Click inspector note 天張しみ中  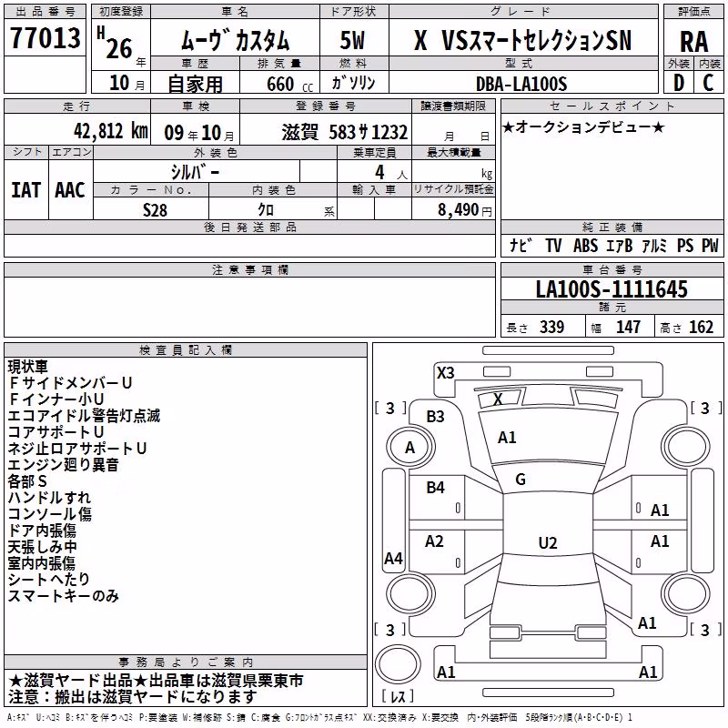(x=42, y=547)
